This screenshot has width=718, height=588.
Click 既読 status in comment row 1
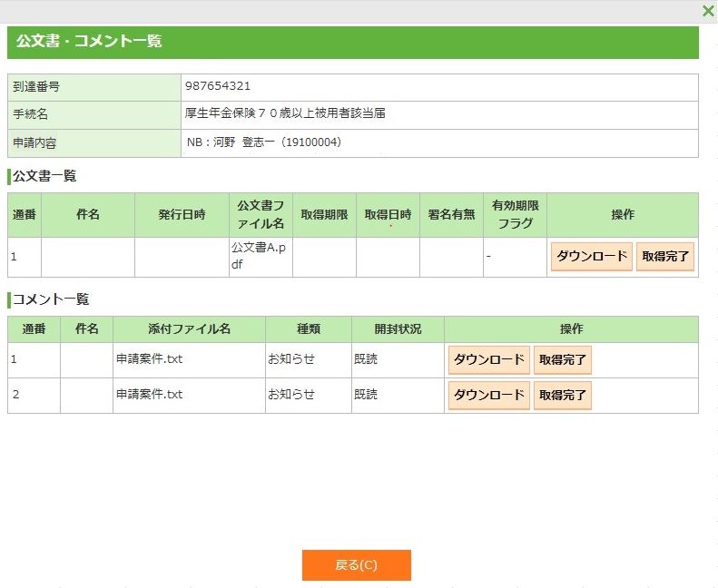coord(366,358)
